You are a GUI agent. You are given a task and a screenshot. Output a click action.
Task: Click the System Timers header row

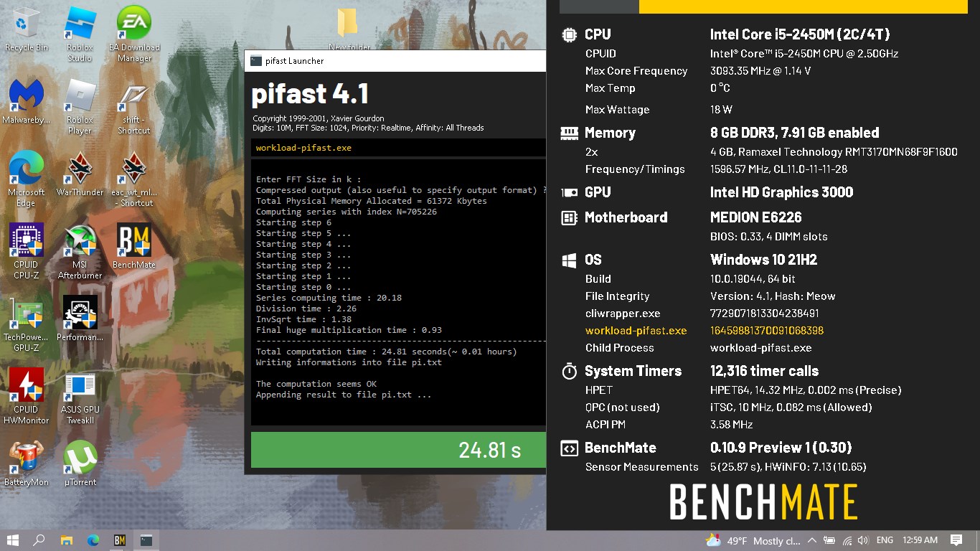689,371
